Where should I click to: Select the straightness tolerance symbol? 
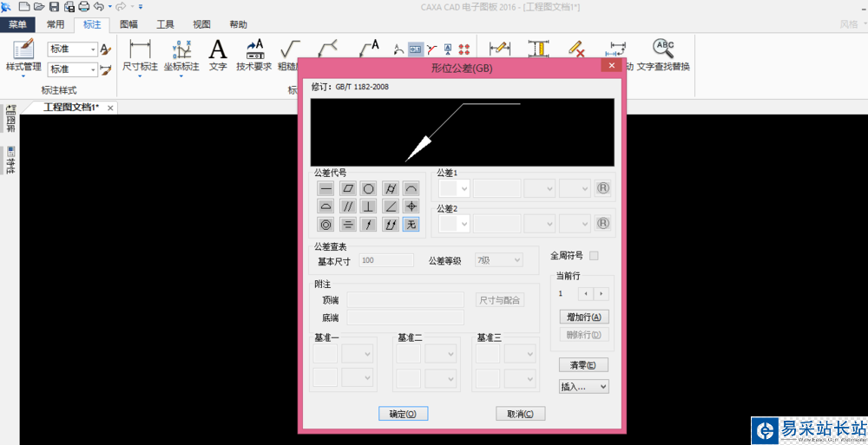pos(325,189)
